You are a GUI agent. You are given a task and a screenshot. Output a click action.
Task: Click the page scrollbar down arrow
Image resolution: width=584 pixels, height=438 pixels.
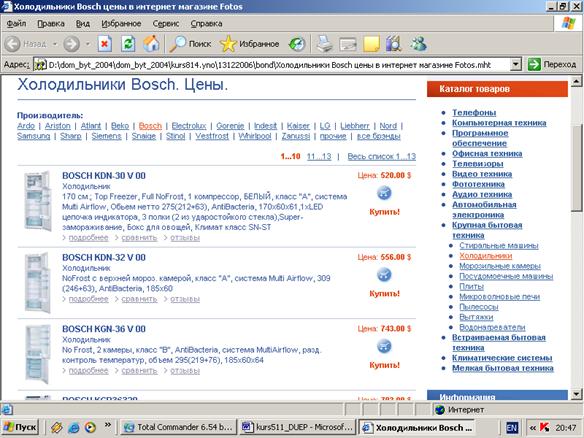pyautogui.click(x=576, y=394)
